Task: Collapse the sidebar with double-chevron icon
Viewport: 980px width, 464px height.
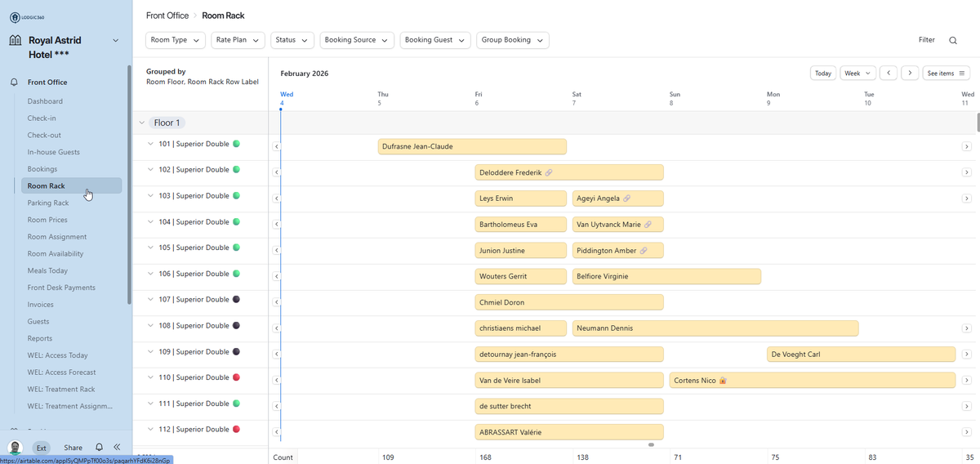Action: (117, 448)
